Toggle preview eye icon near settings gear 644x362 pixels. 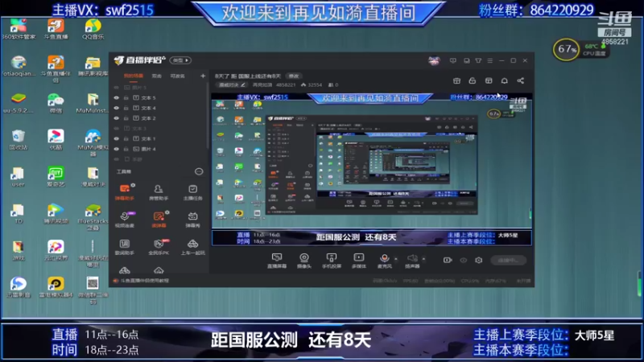point(464,260)
